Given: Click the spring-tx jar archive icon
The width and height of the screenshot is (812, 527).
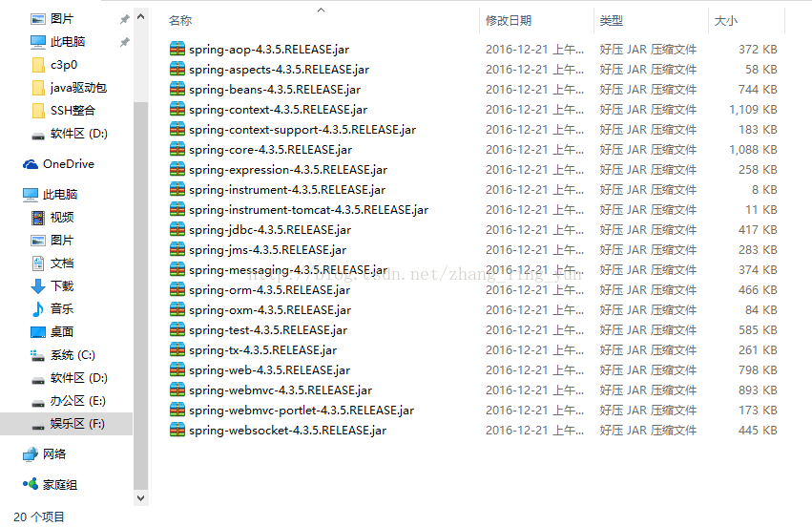Looking at the screenshot, I should click(x=177, y=349).
